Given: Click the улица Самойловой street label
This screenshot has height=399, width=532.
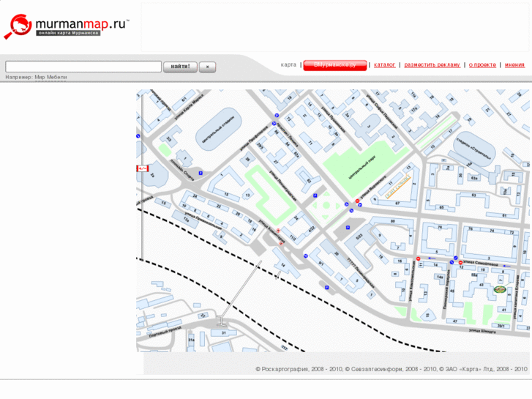Looking at the screenshot, I should click(481, 263).
